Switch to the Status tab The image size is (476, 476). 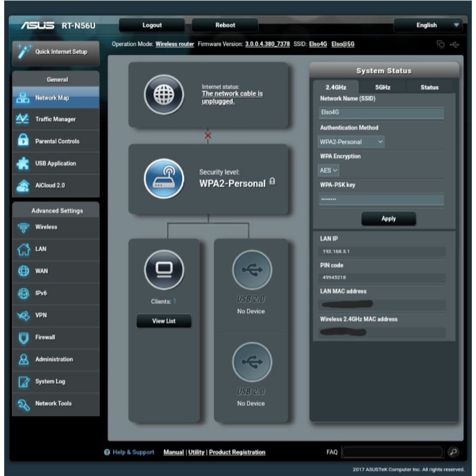point(429,87)
